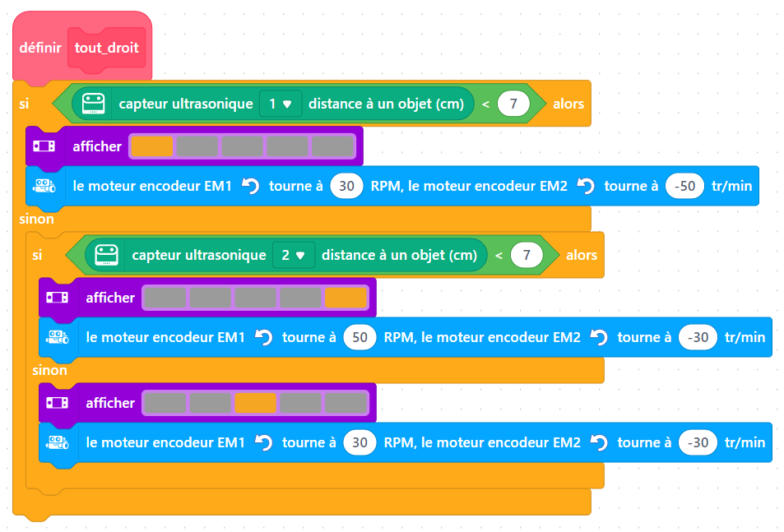Click robot motor icon on the 50 / -30 block
784x532 pixels.
click(57, 337)
